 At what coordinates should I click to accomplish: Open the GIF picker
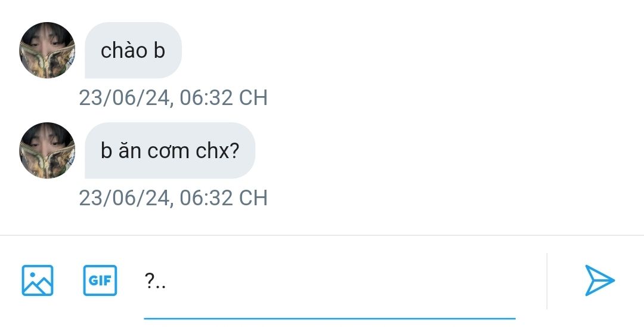point(100,280)
